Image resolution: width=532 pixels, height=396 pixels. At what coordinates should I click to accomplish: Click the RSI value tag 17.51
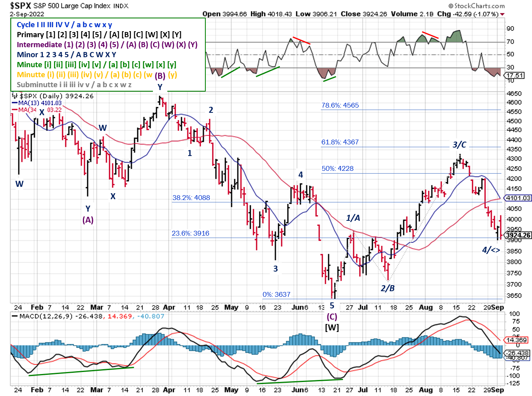click(514, 75)
